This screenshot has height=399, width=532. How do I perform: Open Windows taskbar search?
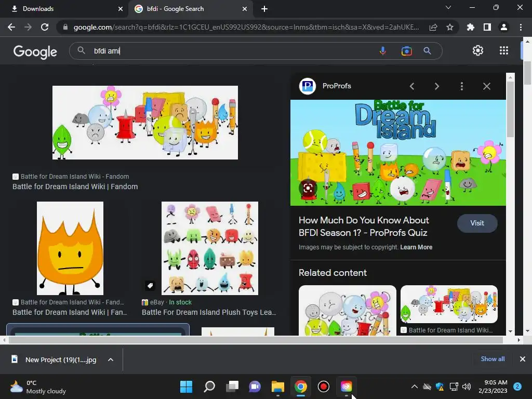click(209, 387)
